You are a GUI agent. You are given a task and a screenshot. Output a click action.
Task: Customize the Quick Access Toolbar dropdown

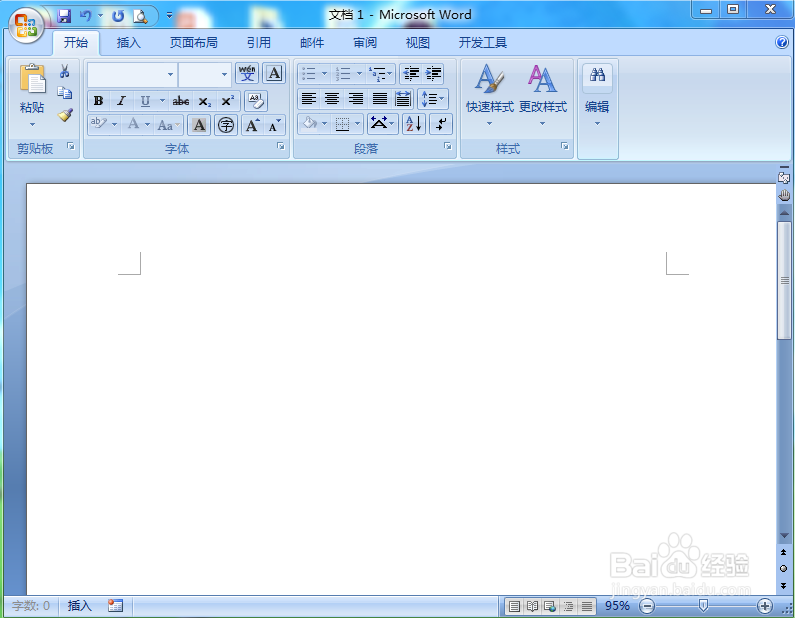(x=169, y=16)
